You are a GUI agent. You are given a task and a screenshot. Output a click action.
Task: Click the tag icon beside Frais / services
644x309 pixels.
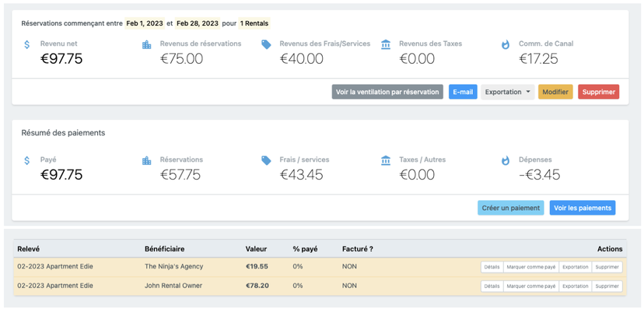266,160
